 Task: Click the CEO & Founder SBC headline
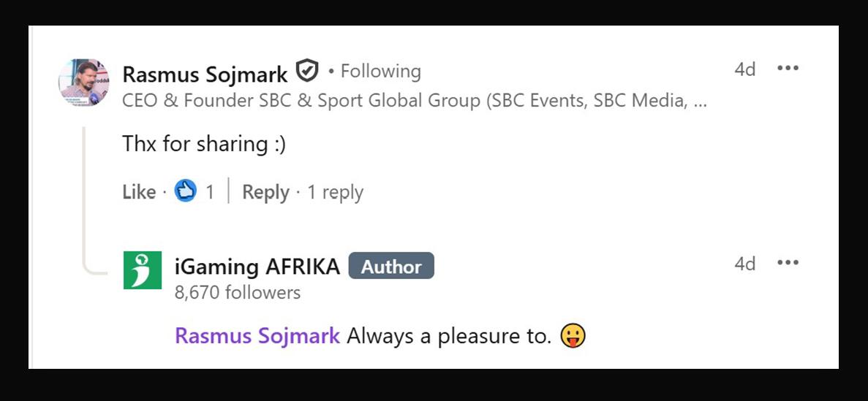(x=414, y=101)
